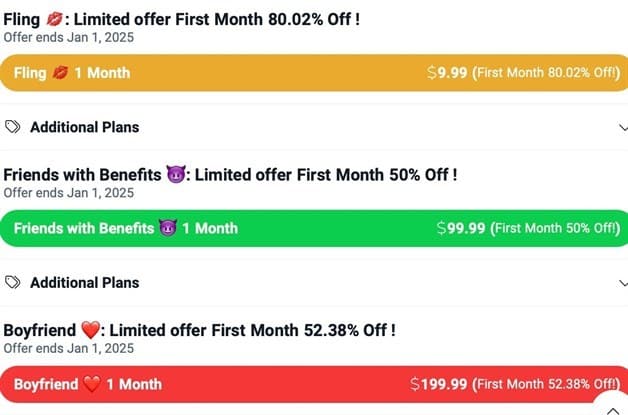Click the red heart emoji in Boyfriend heading
This screenshot has height=415, width=628.
[92, 330]
